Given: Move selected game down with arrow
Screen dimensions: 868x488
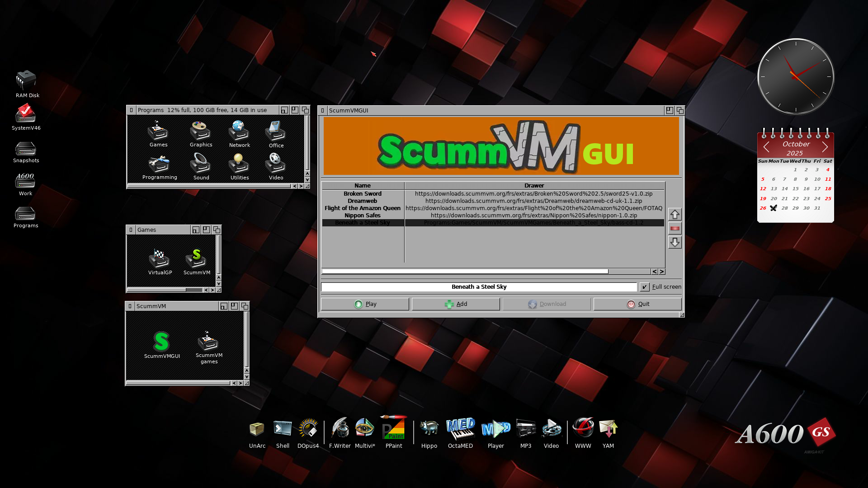Looking at the screenshot, I should (675, 242).
